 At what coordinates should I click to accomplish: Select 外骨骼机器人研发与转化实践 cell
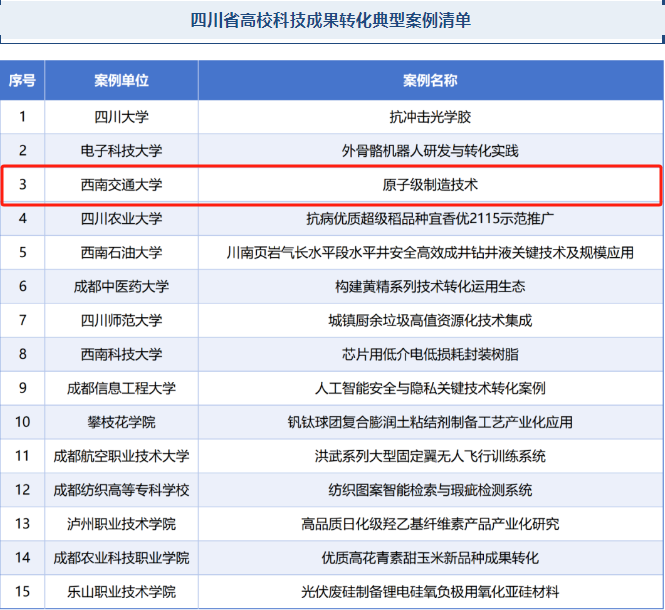pyautogui.click(x=430, y=151)
